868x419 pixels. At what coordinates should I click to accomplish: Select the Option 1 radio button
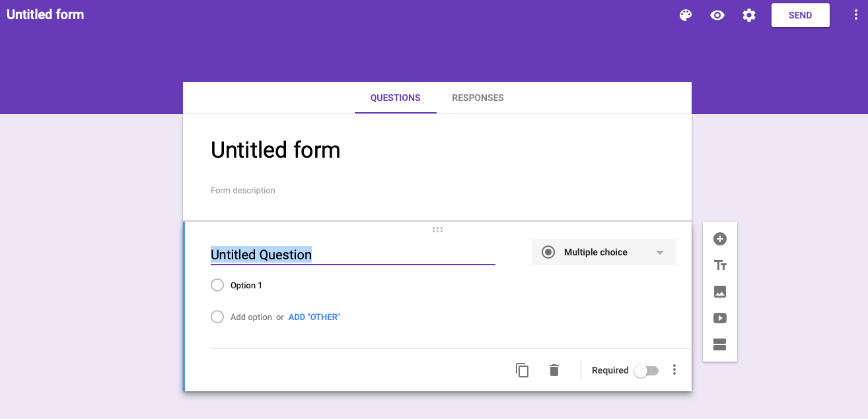217,285
